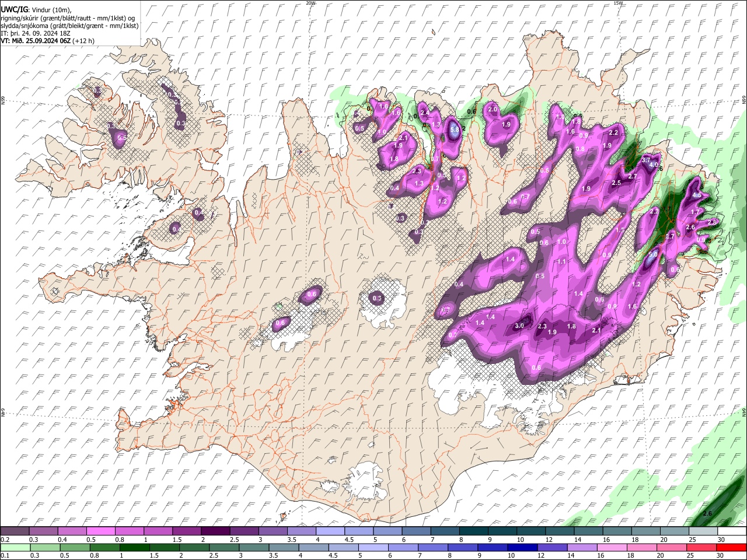Click the '15W' longitude label
Screen dimensions: 747x560
click(618, 3)
